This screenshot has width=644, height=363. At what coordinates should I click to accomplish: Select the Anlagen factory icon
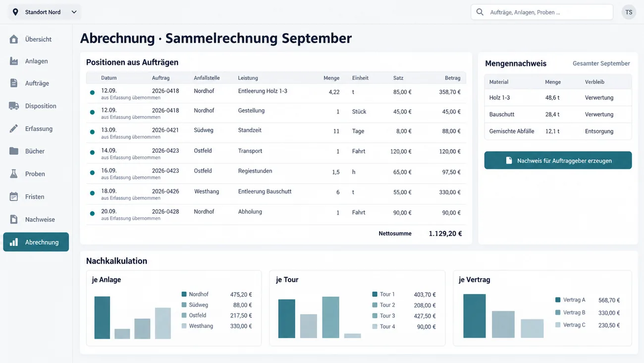coord(14,61)
